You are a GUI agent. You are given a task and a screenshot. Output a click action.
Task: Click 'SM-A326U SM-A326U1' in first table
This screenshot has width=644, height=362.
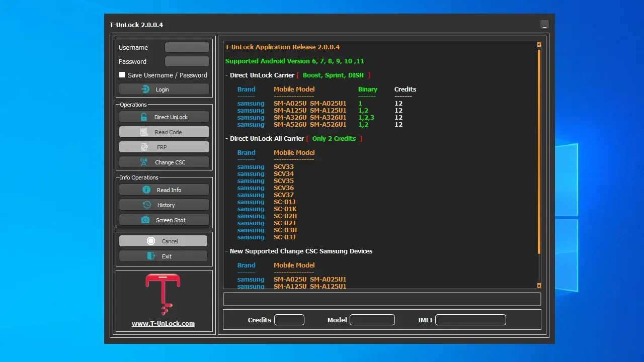[310, 117]
